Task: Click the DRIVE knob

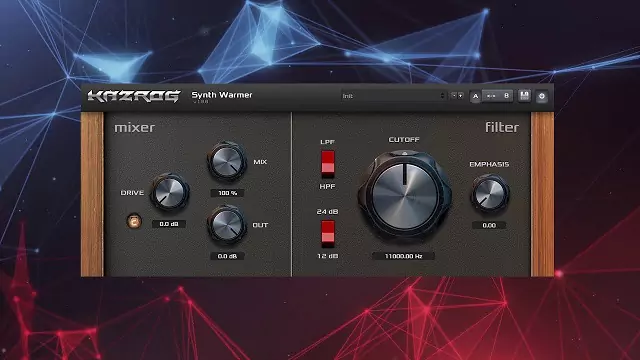Action: [169, 192]
